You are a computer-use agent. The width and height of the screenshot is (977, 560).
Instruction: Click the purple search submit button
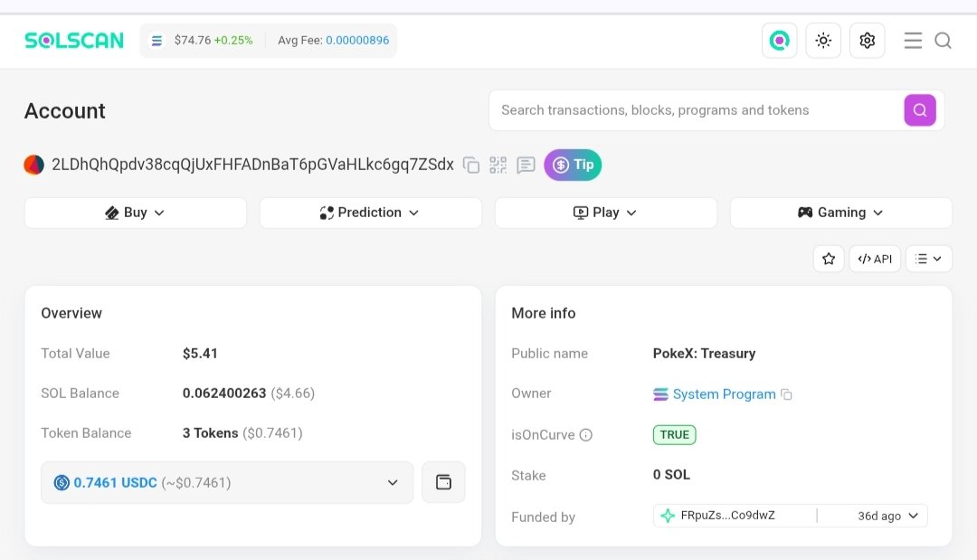(920, 110)
